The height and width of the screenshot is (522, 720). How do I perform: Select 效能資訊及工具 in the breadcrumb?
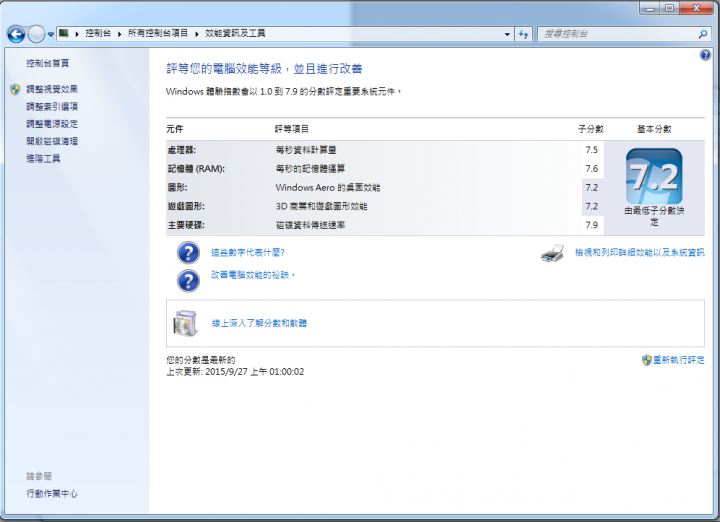pyautogui.click(x=235, y=33)
